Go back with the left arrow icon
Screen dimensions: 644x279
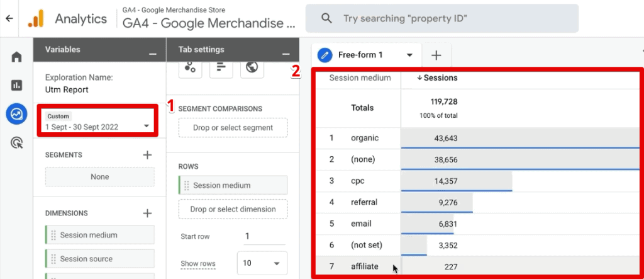tap(9, 18)
